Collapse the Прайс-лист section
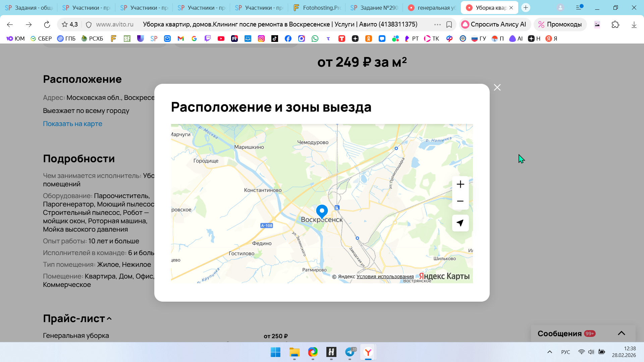Image resolution: width=644 pixels, height=362 pixels. pyautogui.click(x=109, y=319)
